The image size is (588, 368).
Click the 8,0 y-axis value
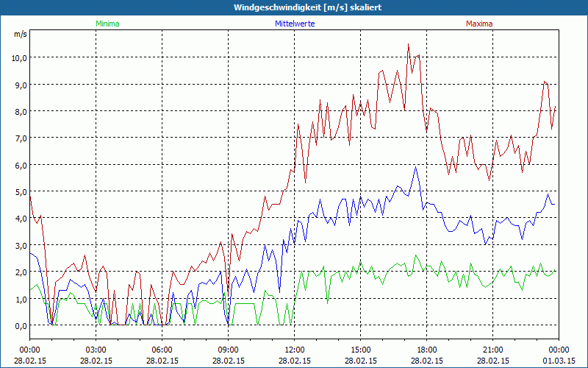pyautogui.click(x=21, y=111)
